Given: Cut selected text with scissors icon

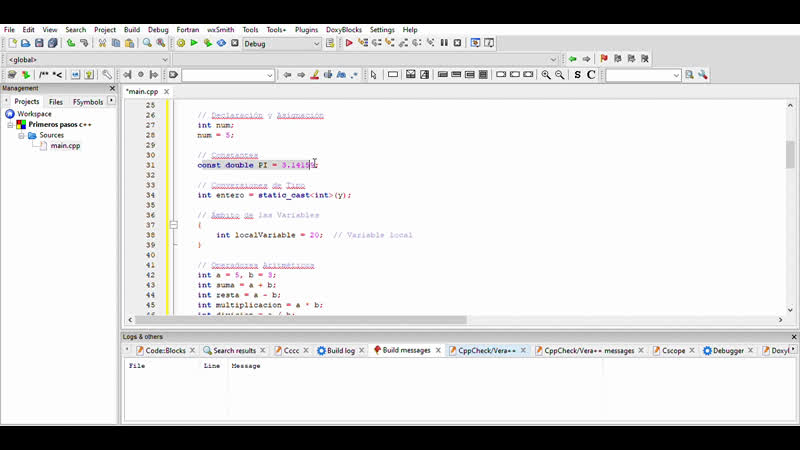Looking at the screenshot, I should tap(102, 43).
